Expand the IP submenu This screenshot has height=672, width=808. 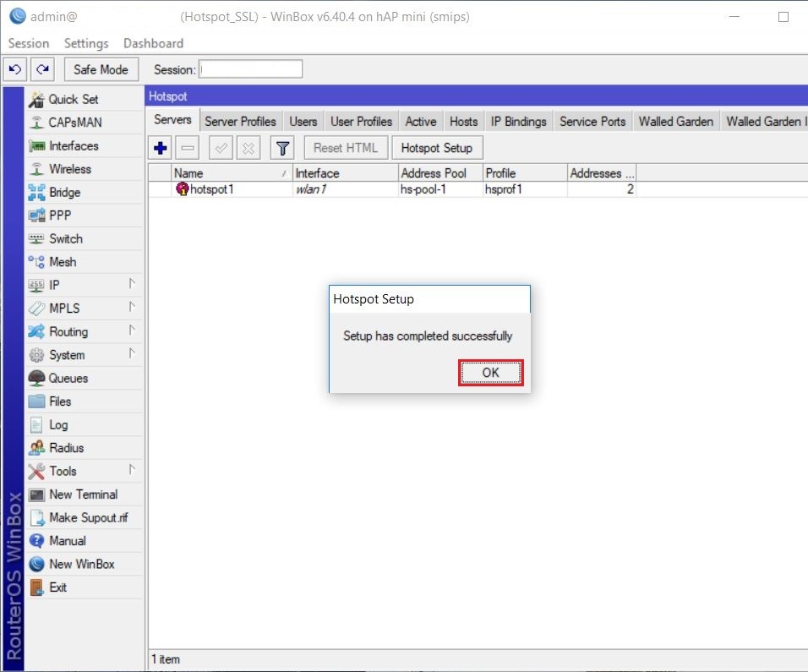[85, 285]
